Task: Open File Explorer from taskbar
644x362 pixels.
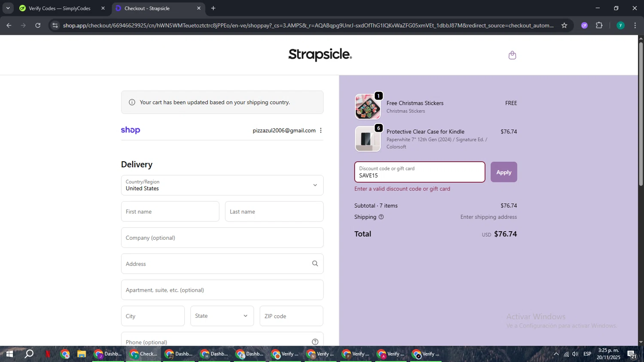Action: 81,354
